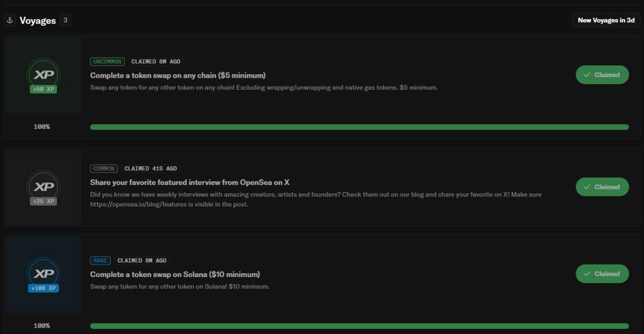Screen dimensions: 644x334
Task: Click the any-chain swap progress bar
Action: coord(359,127)
